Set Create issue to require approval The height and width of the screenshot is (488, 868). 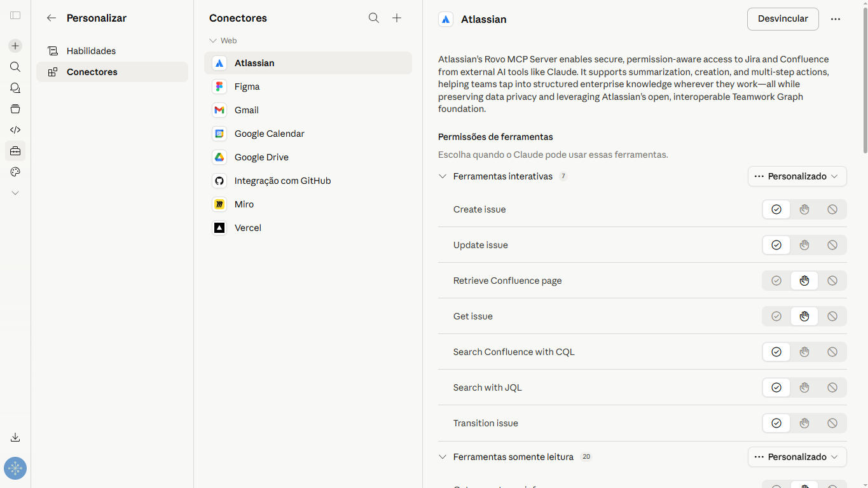click(804, 209)
